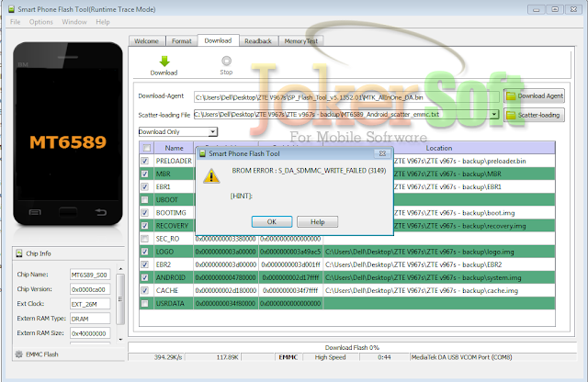Click the Chip Name field MT6589_S00
This screenshot has height=382, width=588.
point(90,275)
